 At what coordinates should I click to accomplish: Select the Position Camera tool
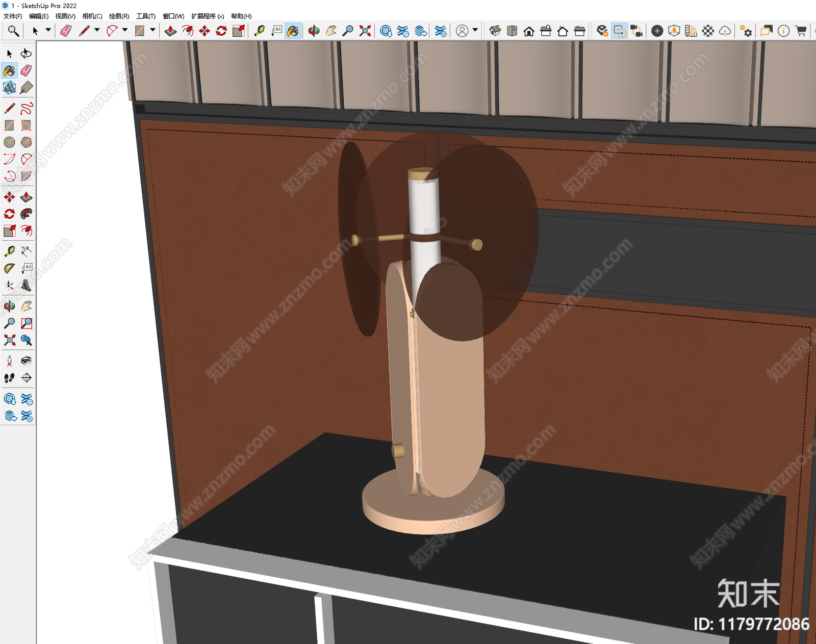[x=9, y=361]
